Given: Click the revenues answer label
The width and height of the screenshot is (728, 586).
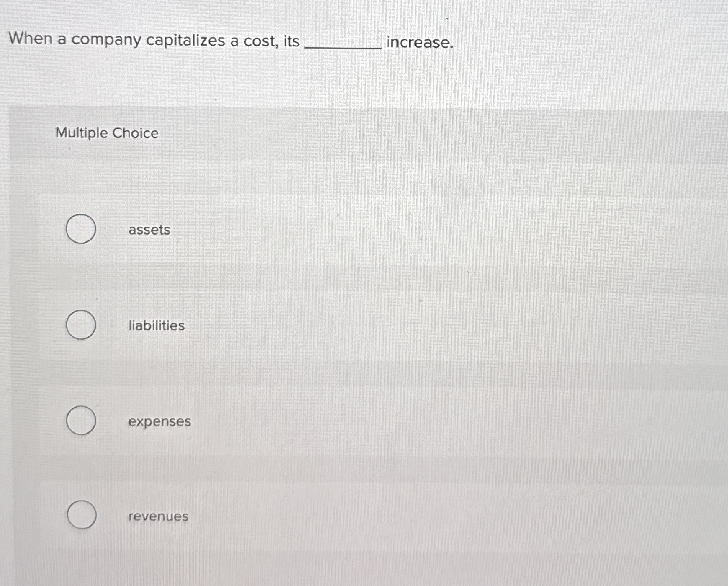Looking at the screenshot, I should point(157,516).
